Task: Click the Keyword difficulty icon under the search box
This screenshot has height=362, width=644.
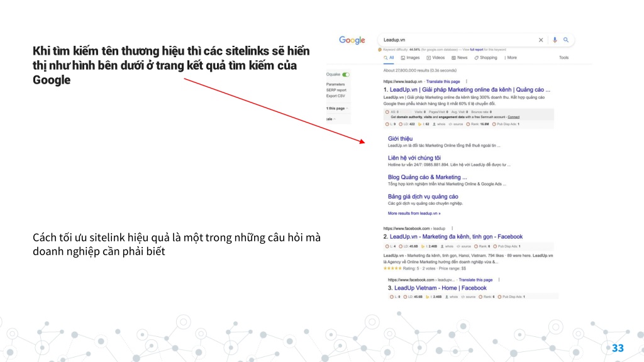Action: click(380, 50)
